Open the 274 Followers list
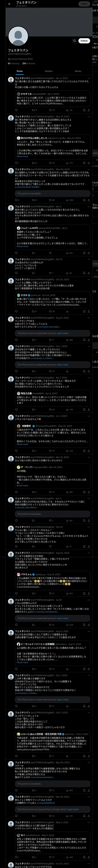 pyautogui.click(x=29, y=63)
